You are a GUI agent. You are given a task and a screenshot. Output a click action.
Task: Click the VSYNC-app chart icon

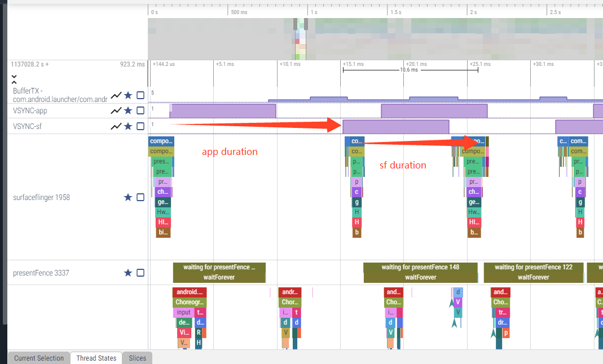point(116,111)
